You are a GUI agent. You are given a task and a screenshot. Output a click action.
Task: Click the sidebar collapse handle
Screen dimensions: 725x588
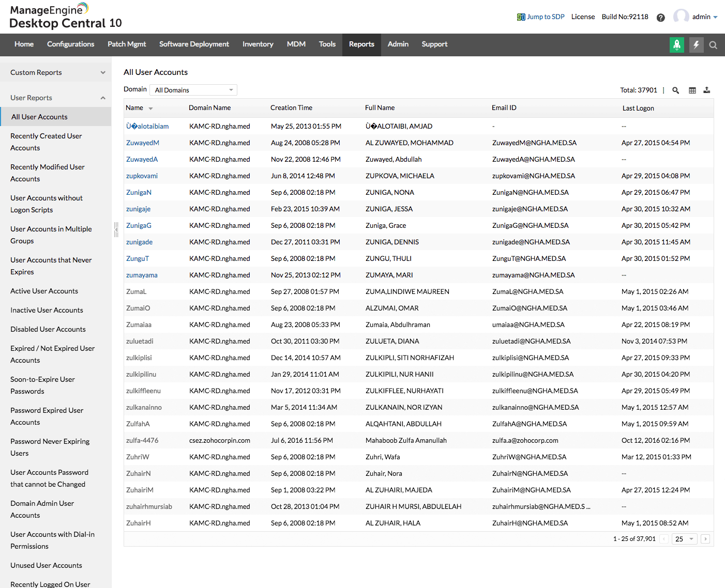pyautogui.click(x=116, y=229)
